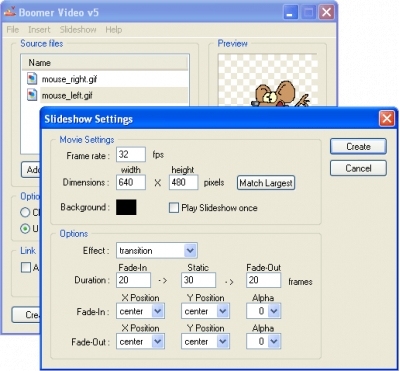Select the second Options radio button
This screenshot has height=371, width=400.
click(25, 229)
